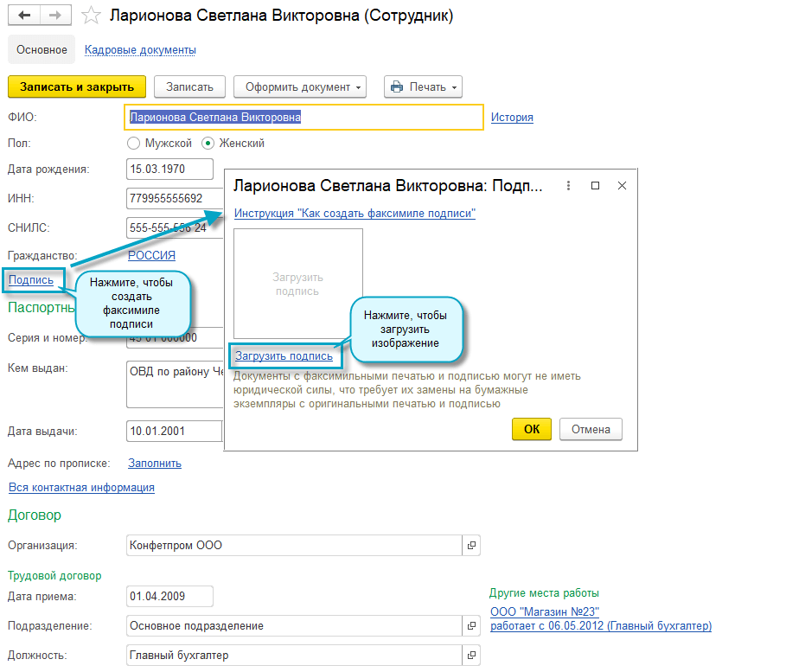Viewport: 805px width, 672px height.
Task: Open selection icon for Должность field
Action: point(471,656)
